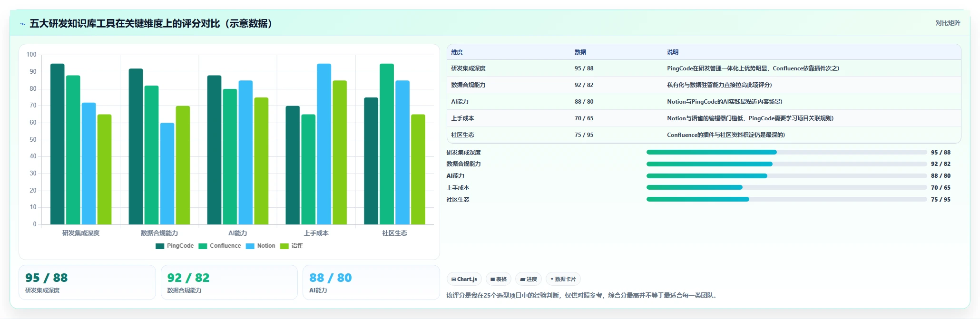Click the AI能力 x-axis label under the chart

(238, 233)
